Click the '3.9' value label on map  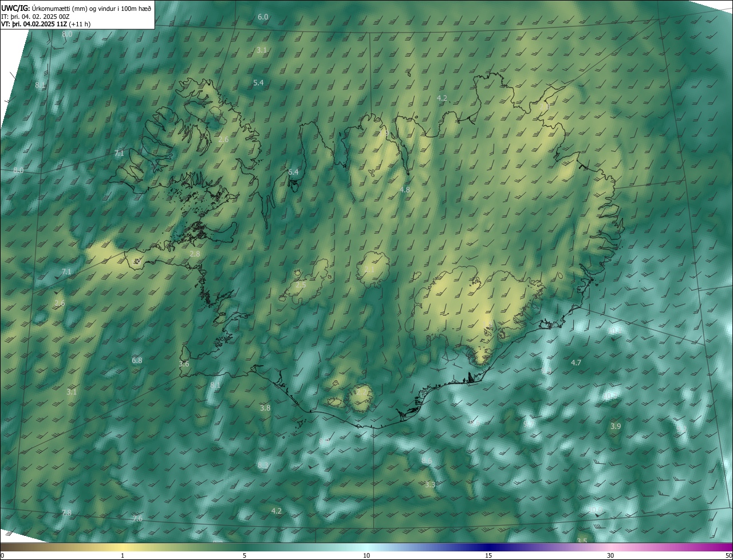(616, 427)
